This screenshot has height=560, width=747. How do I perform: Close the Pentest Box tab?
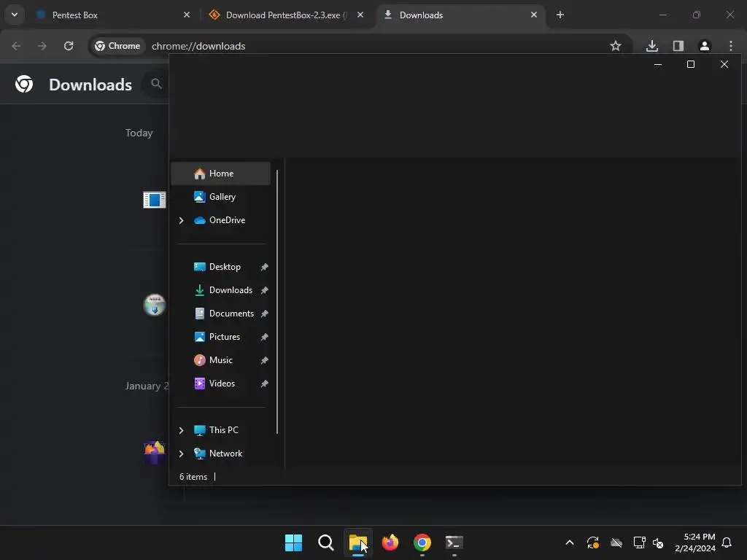[x=187, y=15]
